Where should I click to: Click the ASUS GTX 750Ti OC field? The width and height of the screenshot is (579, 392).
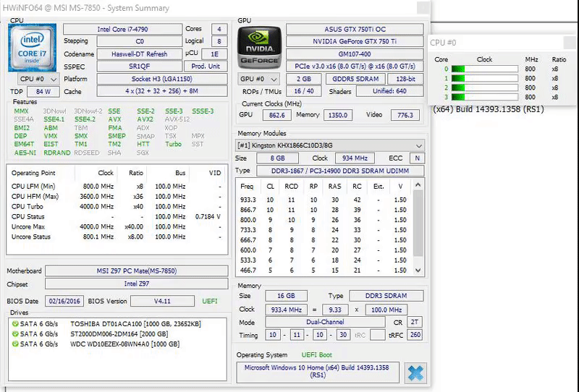[355, 29]
